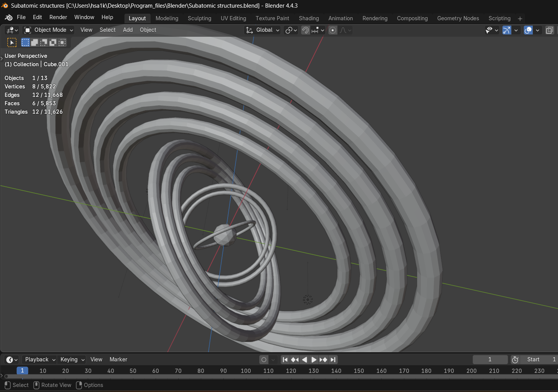Click frame 100 on the timeline ruler
This screenshot has height=392, width=558.
tap(246, 371)
